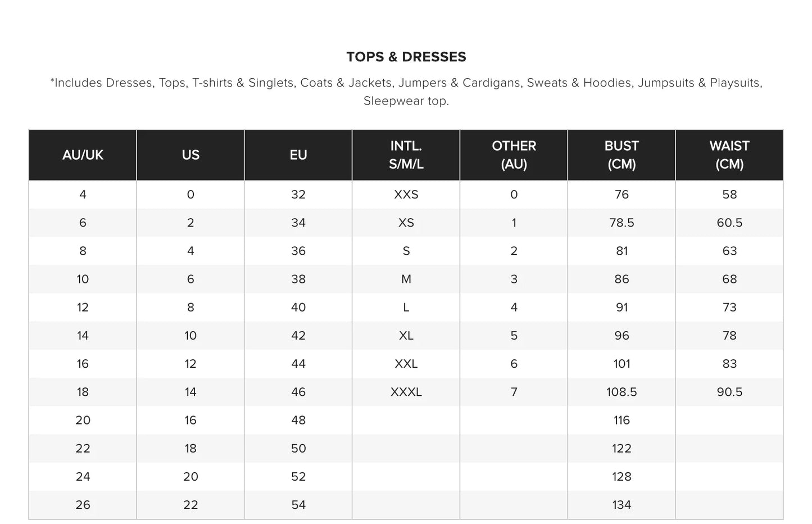This screenshot has width=812, height=524.
Task: Click the XL size cell
Action: [406, 336]
